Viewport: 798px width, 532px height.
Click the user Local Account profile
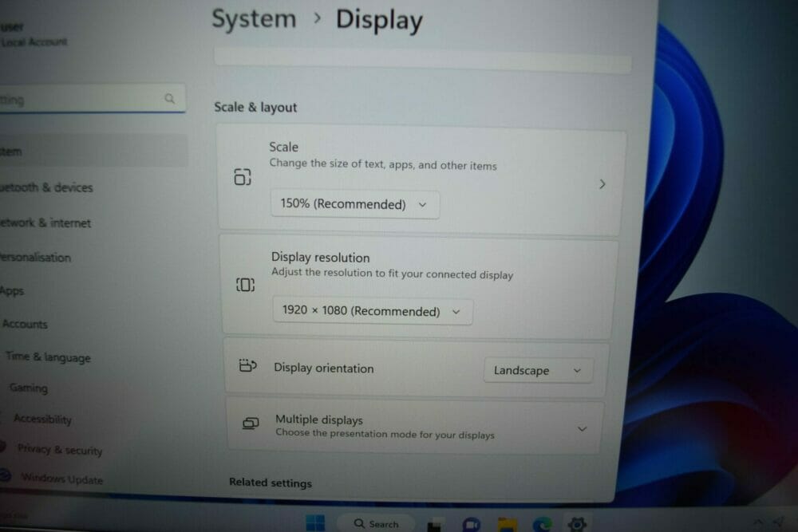pyautogui.click(x=34, y=34)
